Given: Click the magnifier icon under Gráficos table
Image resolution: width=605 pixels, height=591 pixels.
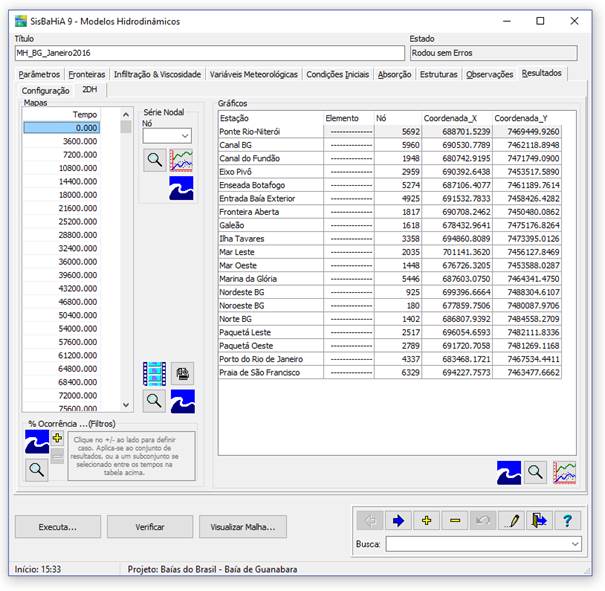Looking at the screenshot, I should pyautogui.click(x=535, y=472).
